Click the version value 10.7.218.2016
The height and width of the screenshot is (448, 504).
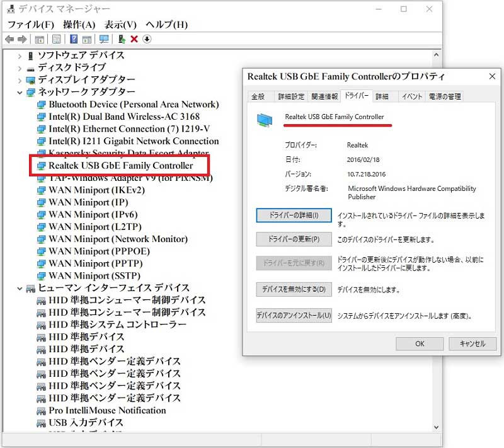[x=367, y=174]
